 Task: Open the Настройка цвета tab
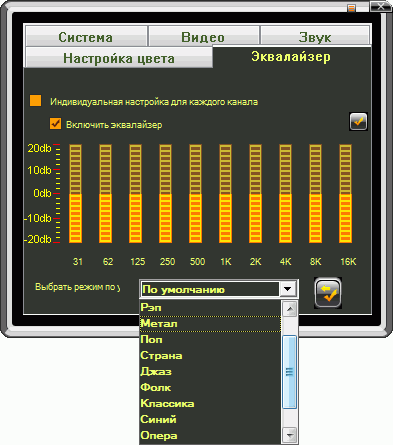tap(119, 58)
